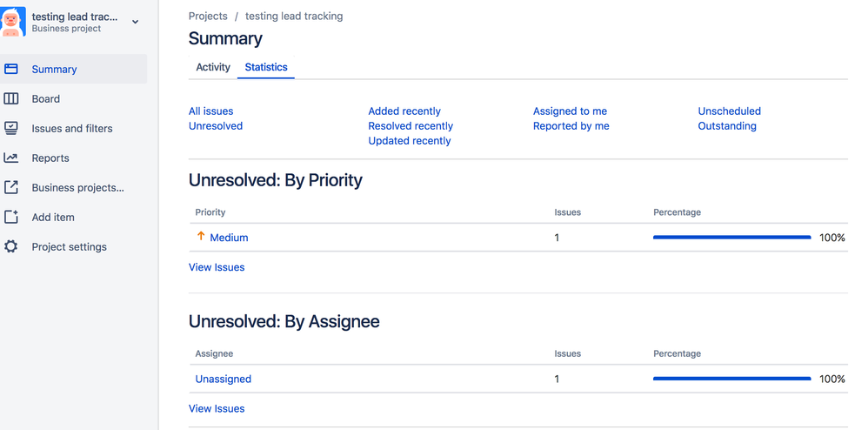The image size is (868, 430).
Task: Click the Medium priority progress bar
Action: (731, 237)
